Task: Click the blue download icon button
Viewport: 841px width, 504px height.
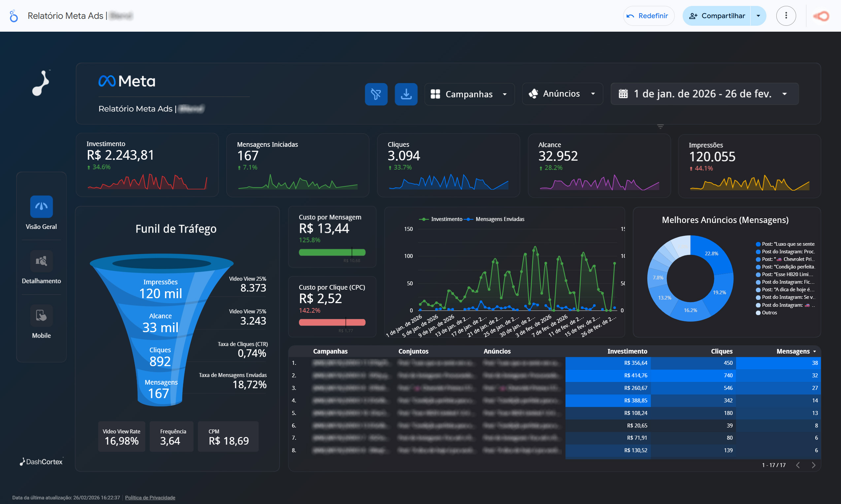Action: point(406,94)
